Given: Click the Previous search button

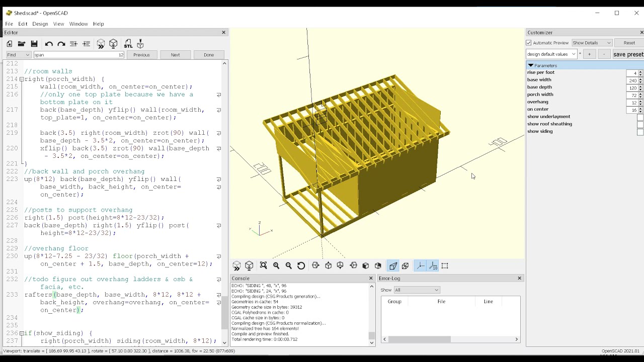Looking at the screenshot, I should click(141, 55).
